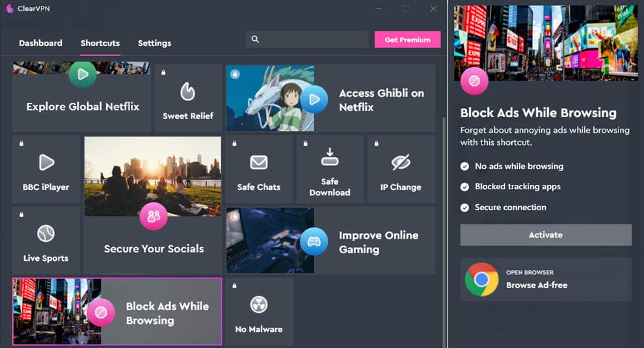Select the Block Ads While Browsing tile

117,312
